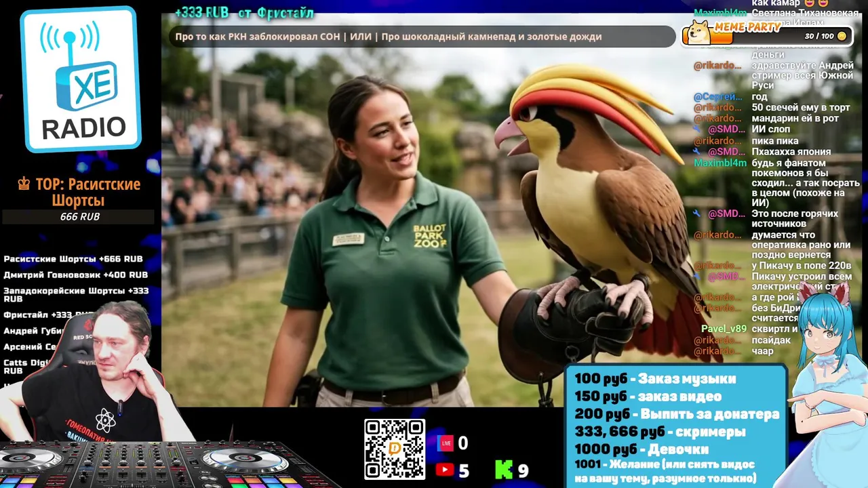This screenshot has height=488, width=868.
Task: Click the red LIVE badge icon
Action: (445, 443)
